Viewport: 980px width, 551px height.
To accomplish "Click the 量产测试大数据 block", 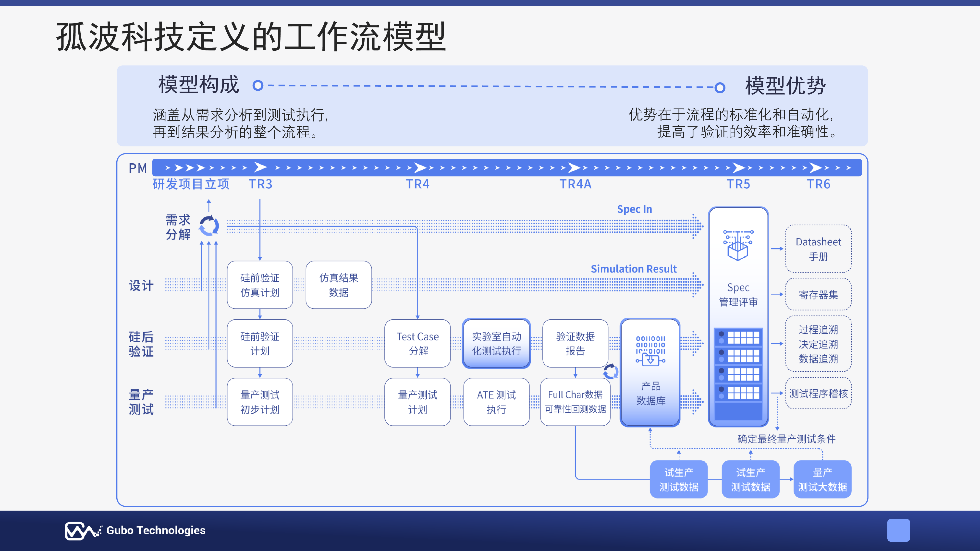I will 822,479.
